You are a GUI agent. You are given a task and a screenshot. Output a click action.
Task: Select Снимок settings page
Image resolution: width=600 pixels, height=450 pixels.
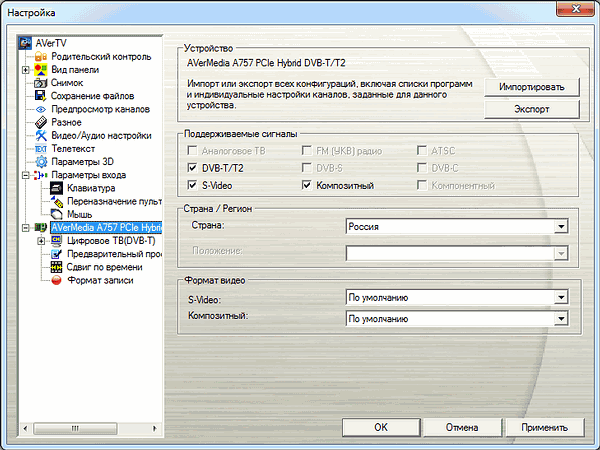click(67, 83)
